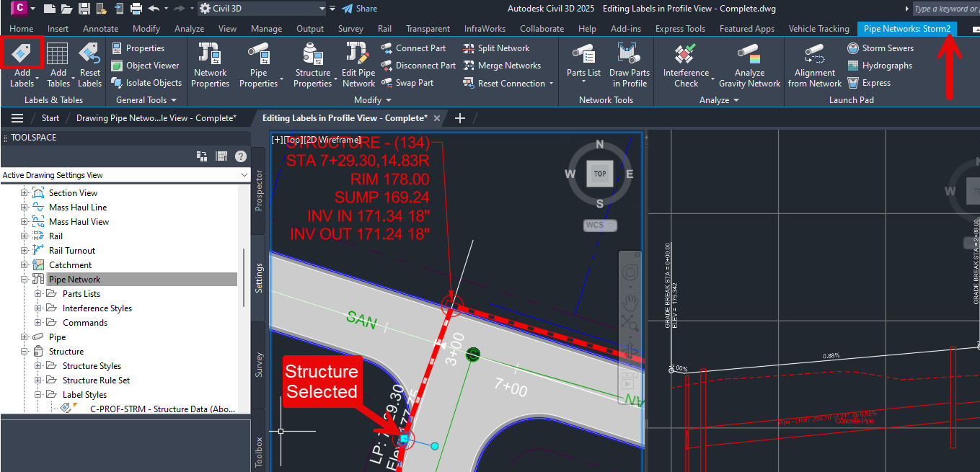
Task: Select the Section View tree item
Action: [73, 193]
